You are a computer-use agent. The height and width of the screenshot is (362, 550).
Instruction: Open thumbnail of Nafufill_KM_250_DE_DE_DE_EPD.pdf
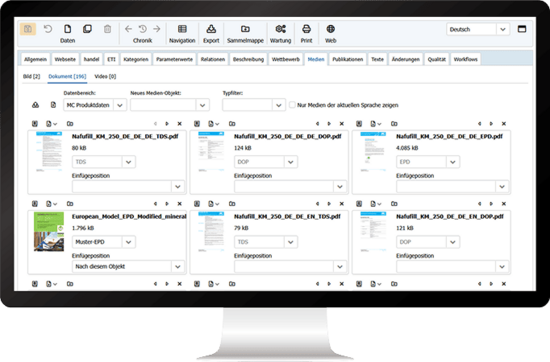pyautogui.click(x=373, y=152)
